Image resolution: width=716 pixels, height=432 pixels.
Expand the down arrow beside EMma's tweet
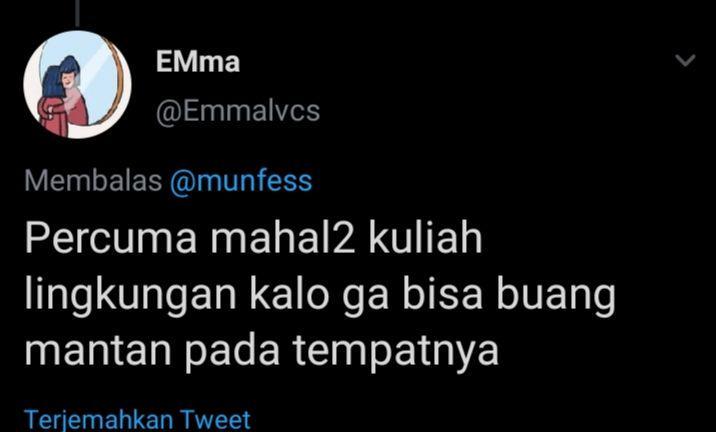(x=685, y=60)
